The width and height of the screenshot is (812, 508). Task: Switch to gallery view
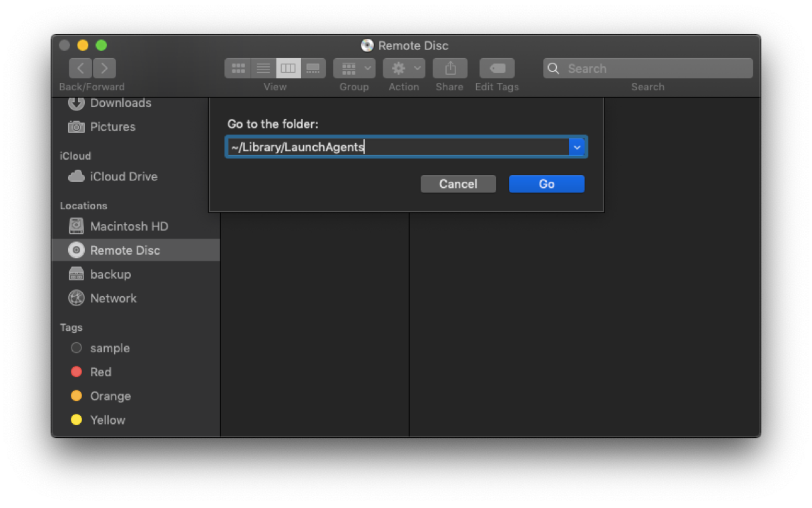point(313,68)
